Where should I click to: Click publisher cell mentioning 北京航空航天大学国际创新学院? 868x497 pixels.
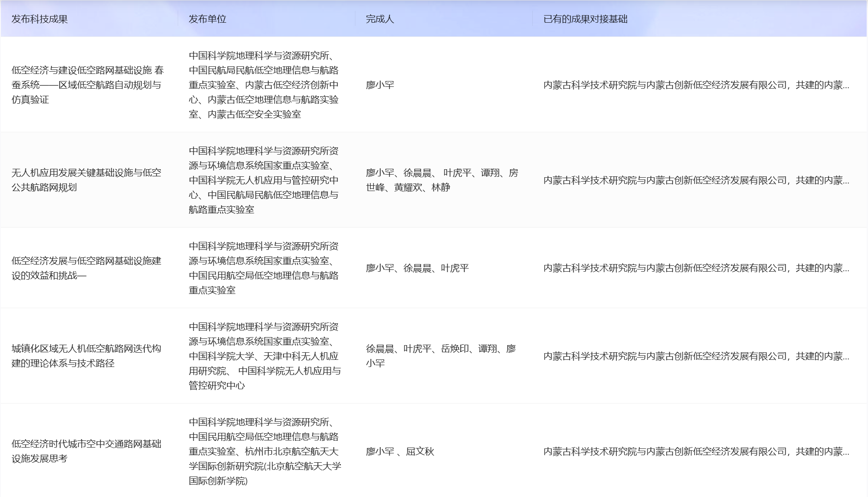point(265,451)
